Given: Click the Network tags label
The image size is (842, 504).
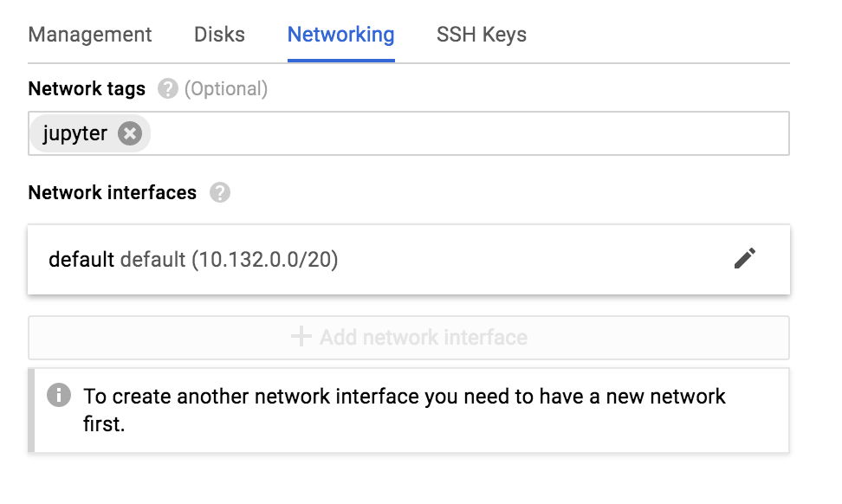Looking at the screenshot, I should (x=87, y=89).
